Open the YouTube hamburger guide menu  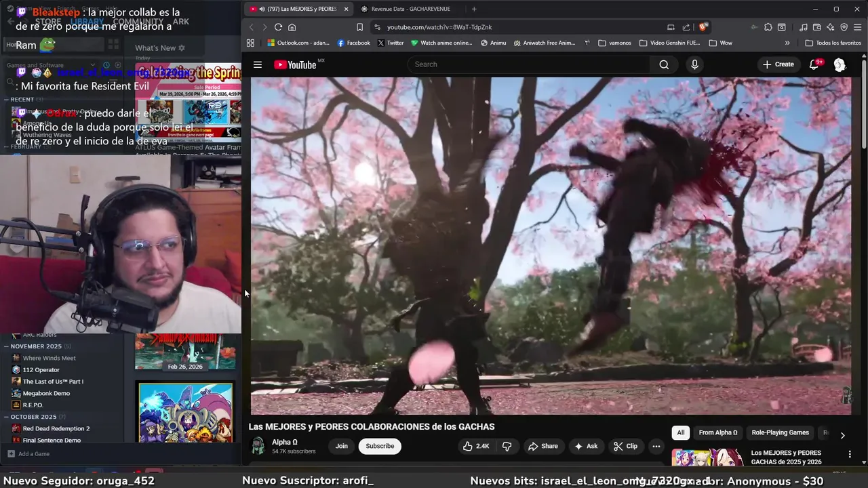(x=258, y=64)
